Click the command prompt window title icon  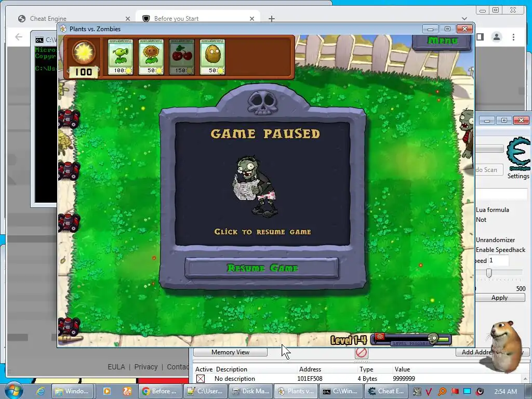coord(39,40)
